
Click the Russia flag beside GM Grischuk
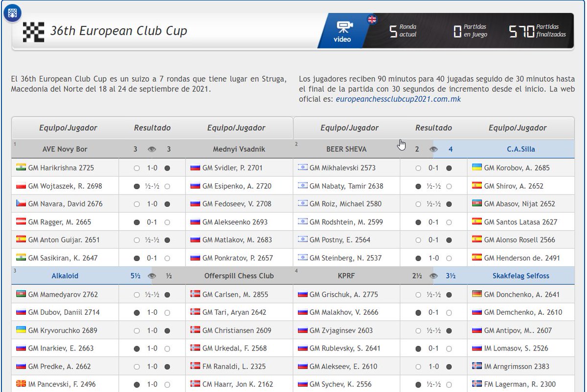point(302,294)
